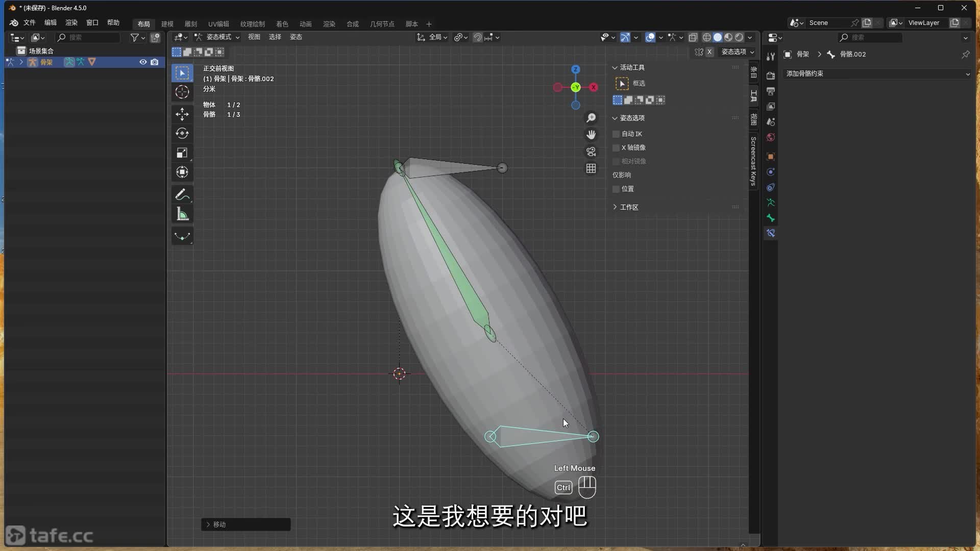
Task: Select the Annotate tool
Action: point(182,194)
